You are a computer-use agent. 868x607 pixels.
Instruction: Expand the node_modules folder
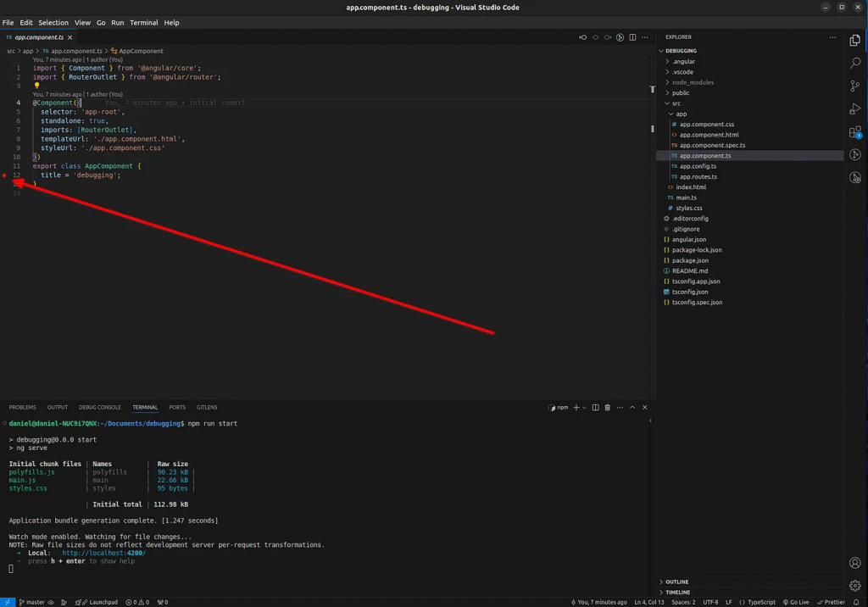[x=693, y=82]
